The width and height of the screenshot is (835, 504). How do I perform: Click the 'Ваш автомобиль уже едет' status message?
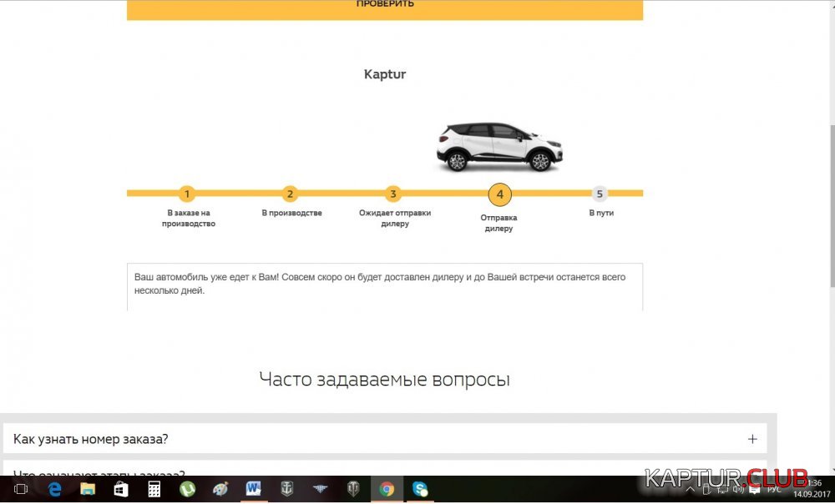[380, 284]
